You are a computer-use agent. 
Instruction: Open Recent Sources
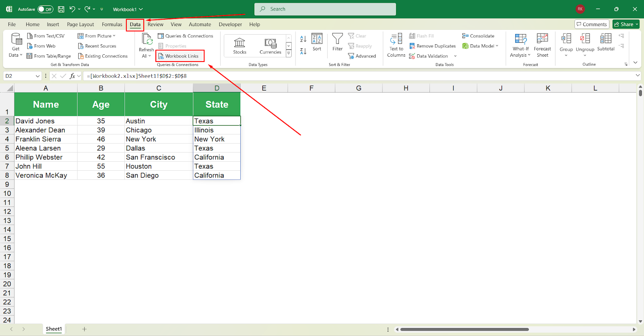[97, 46]
